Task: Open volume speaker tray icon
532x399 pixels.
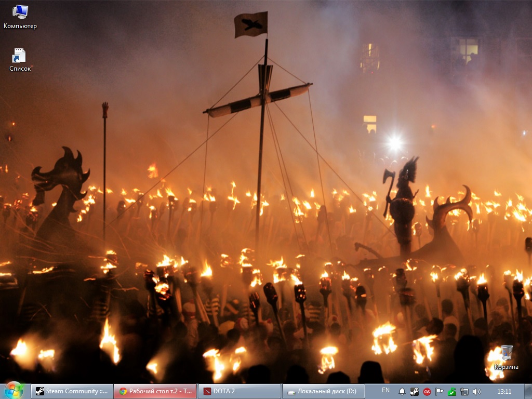Action: click(477, 392)
